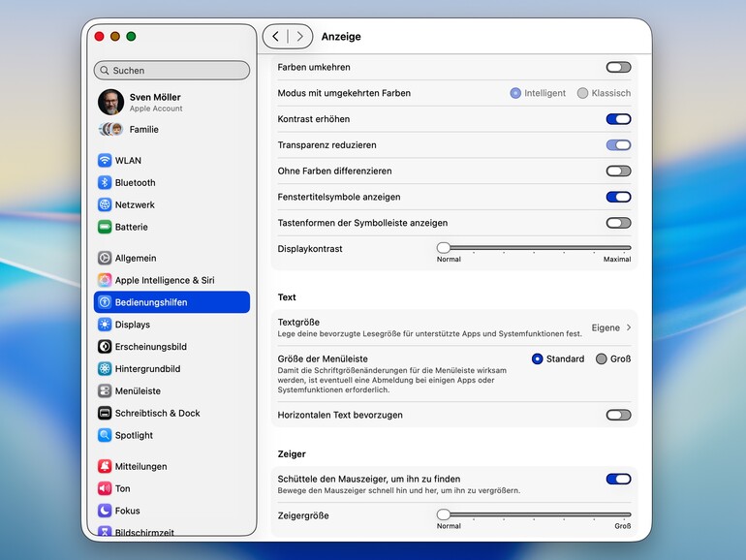Click Sven Möller's profile picture
This screenshot has height=560, width=746.
click(110, 102)
